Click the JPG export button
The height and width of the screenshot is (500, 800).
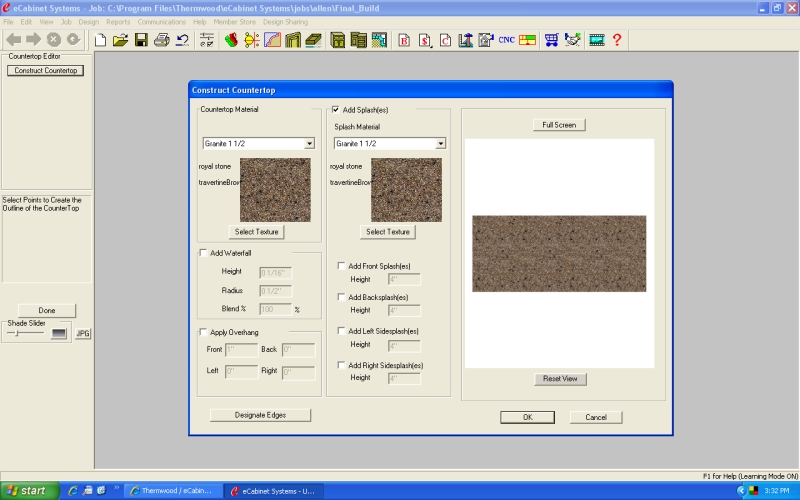(83, 334)
